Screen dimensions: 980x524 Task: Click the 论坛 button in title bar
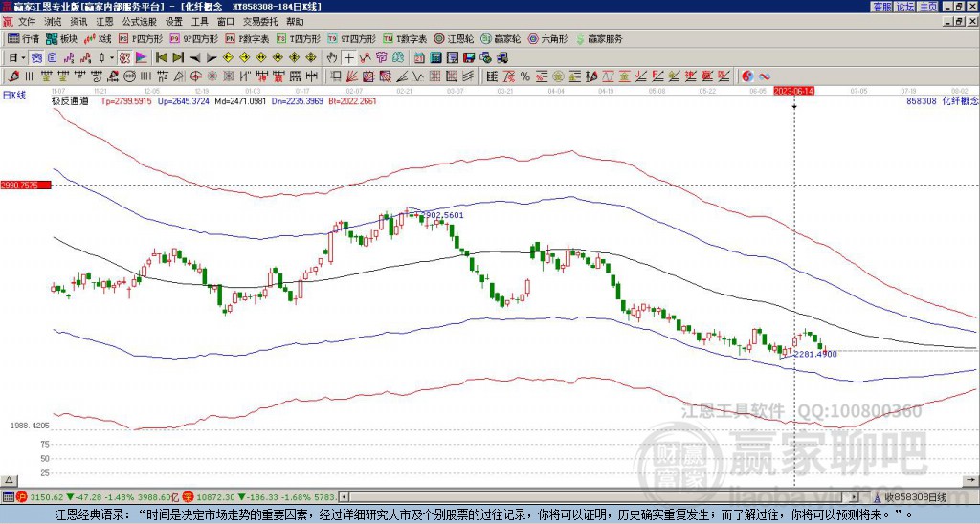905,7
